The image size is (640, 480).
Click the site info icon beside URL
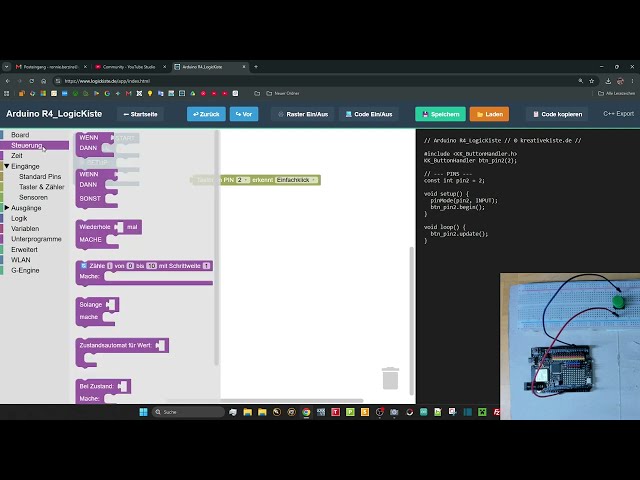58,81
